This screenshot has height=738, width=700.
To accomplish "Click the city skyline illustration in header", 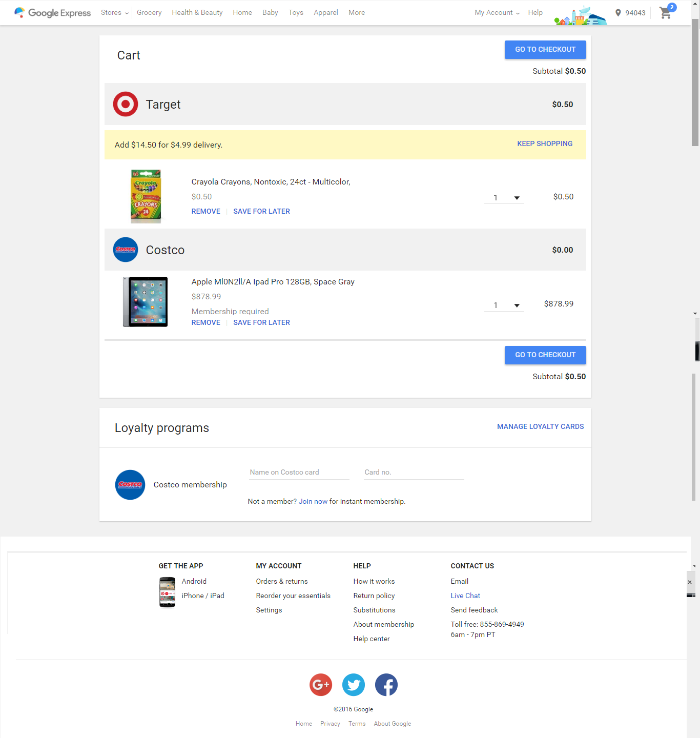I will [581, 16].
